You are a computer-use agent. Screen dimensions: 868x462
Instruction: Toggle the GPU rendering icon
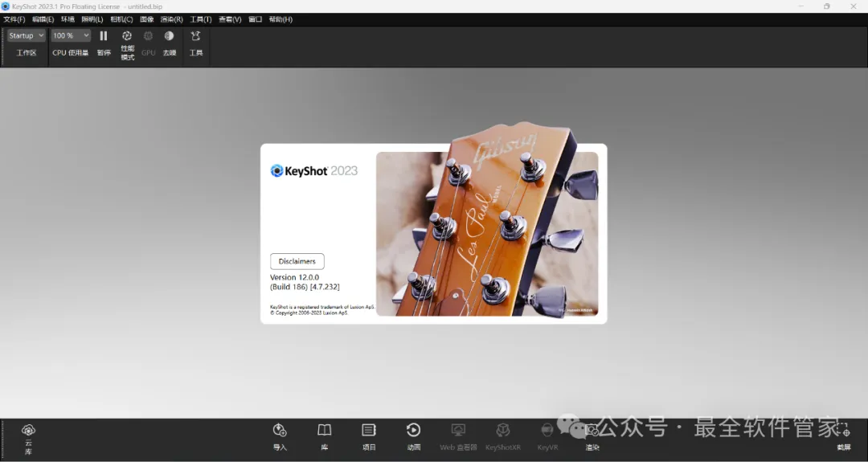148,36
